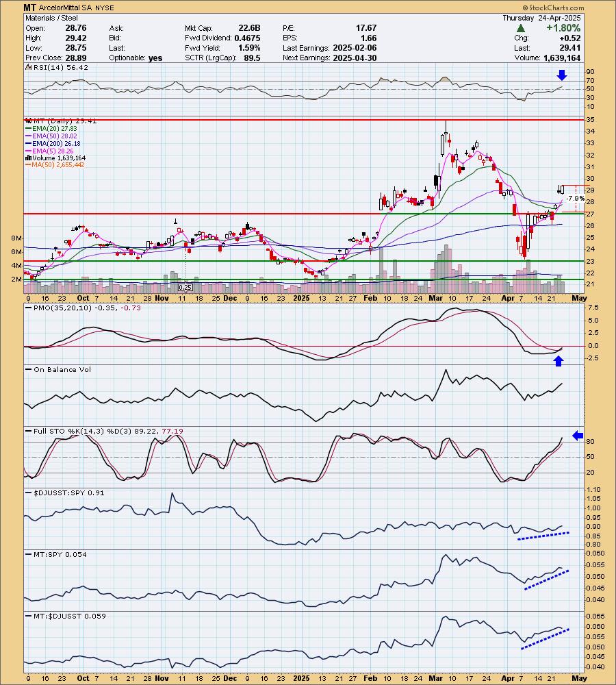Screen dimensions: 616x685
Task: Click the Optionable yes value
Action: [155, 58]
